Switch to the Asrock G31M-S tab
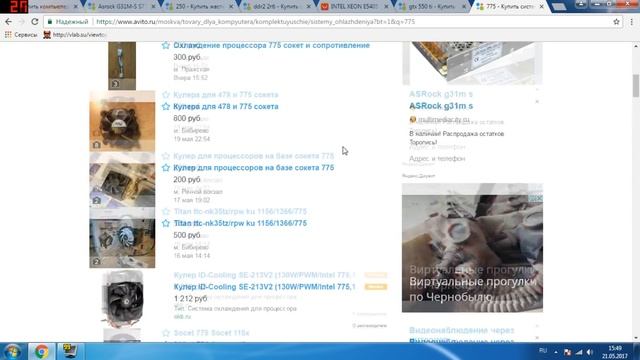The height and width of the screenshot is (360, 640). (121, 7)
